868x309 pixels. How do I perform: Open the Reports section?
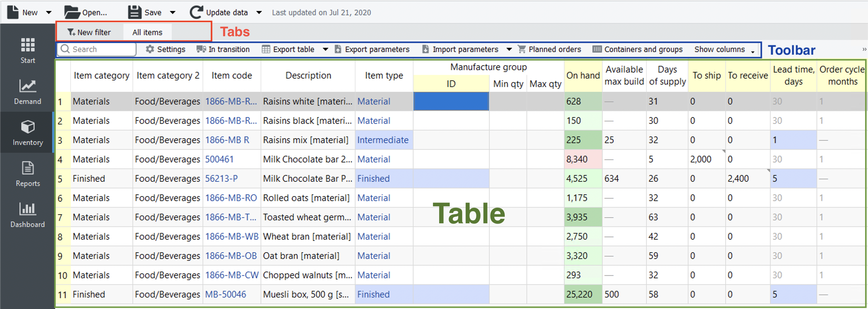point(28,174)
